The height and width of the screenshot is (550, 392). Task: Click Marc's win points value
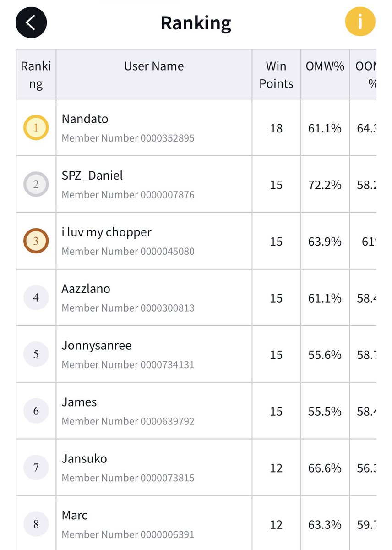coord(276,525)
